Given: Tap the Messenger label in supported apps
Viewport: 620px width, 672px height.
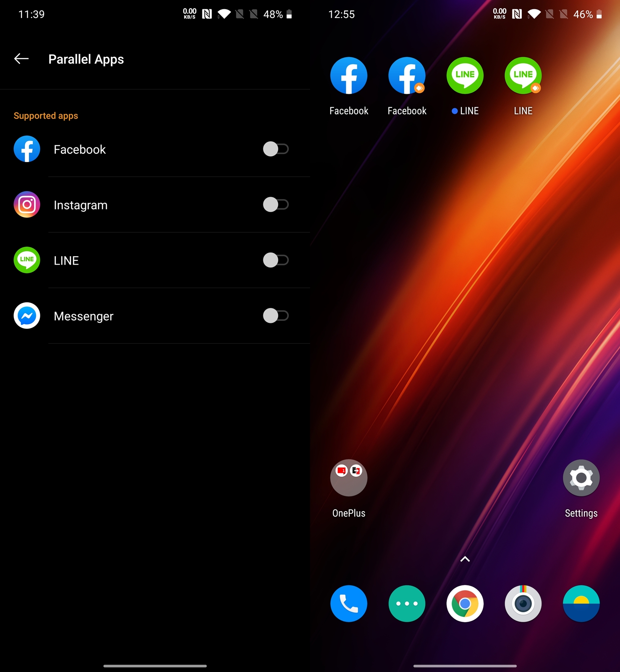Looking at the screenshot, I should [x=84, y=316].
